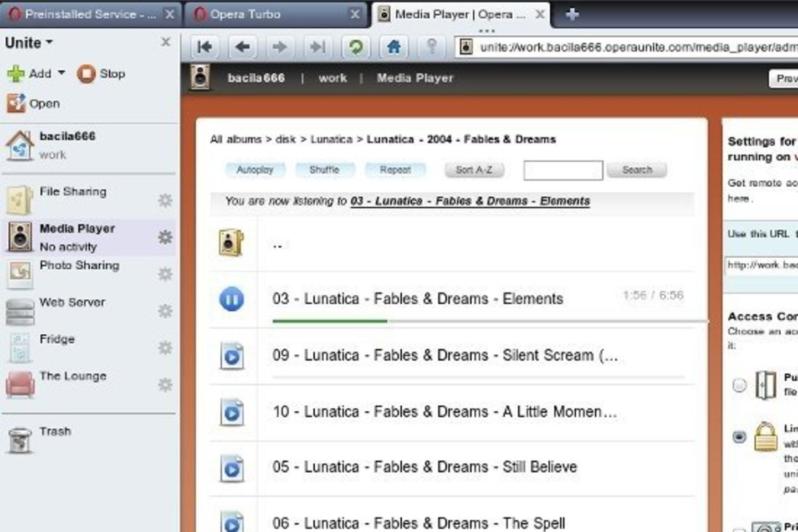The image size is (798, 532).
Task: Go to the Home page icon
Action: tap(393, 47)
